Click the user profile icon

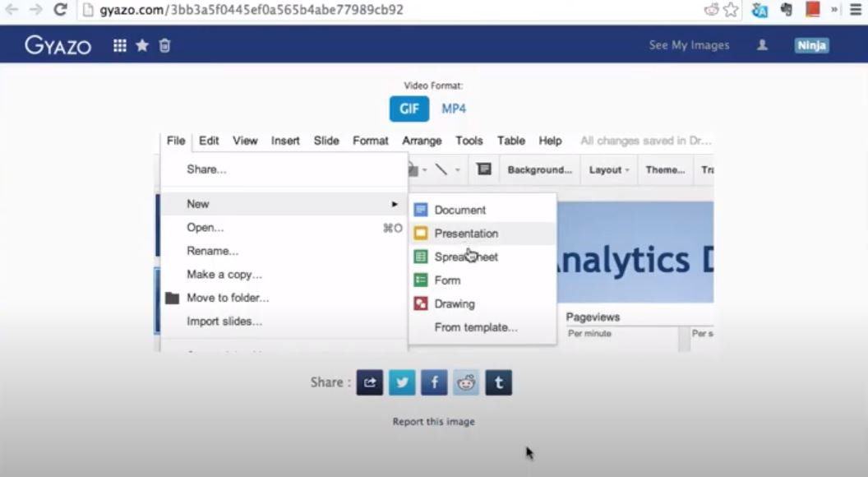click(762, 45)
